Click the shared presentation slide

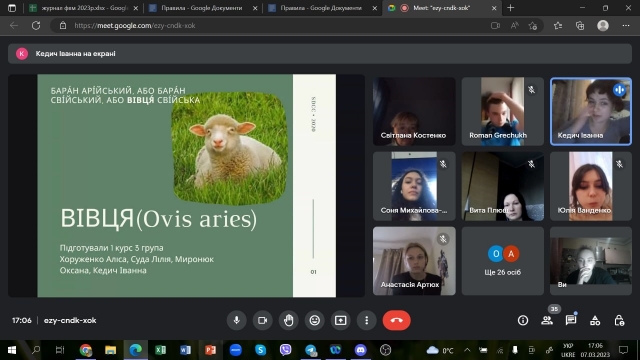click(187, 185)
